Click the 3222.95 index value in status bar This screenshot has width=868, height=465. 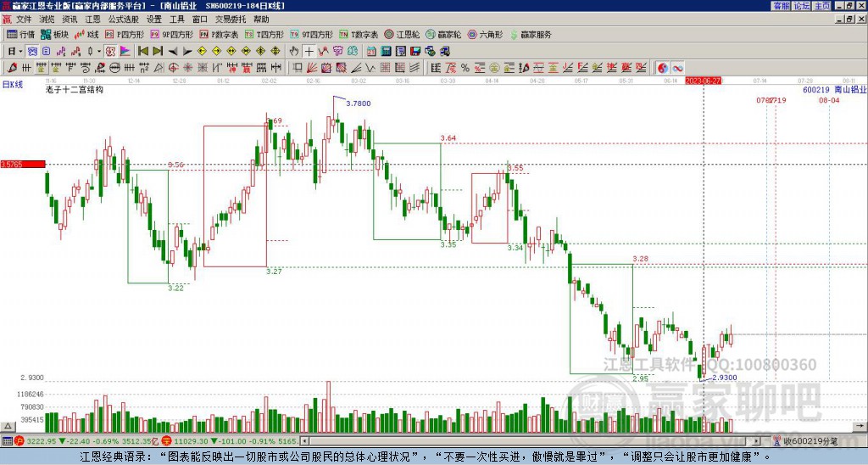41,441
